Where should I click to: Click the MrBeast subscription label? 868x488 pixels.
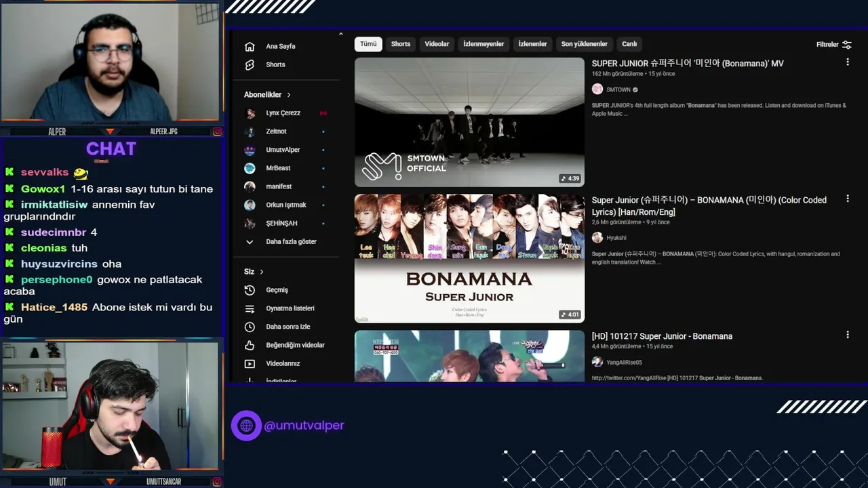pos(278,168)
